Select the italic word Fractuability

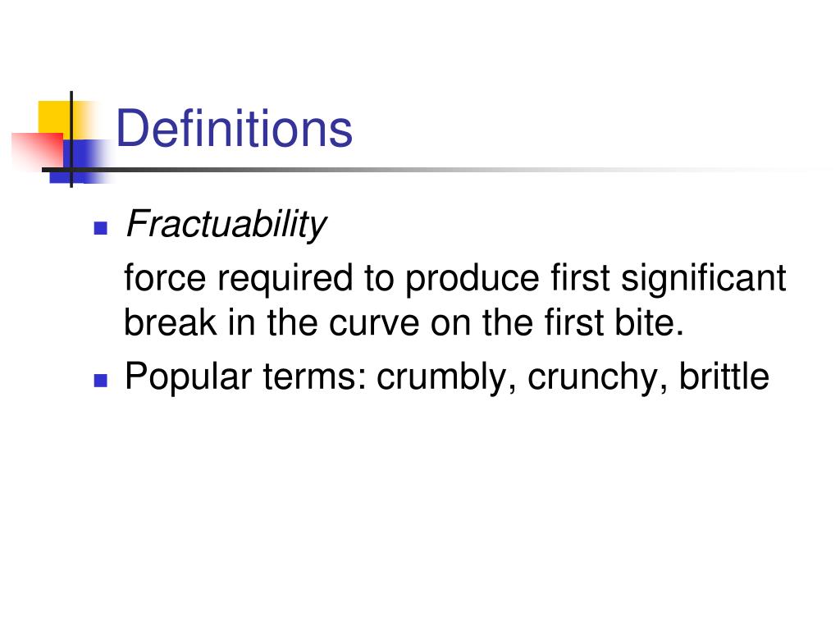click(226, 224)
